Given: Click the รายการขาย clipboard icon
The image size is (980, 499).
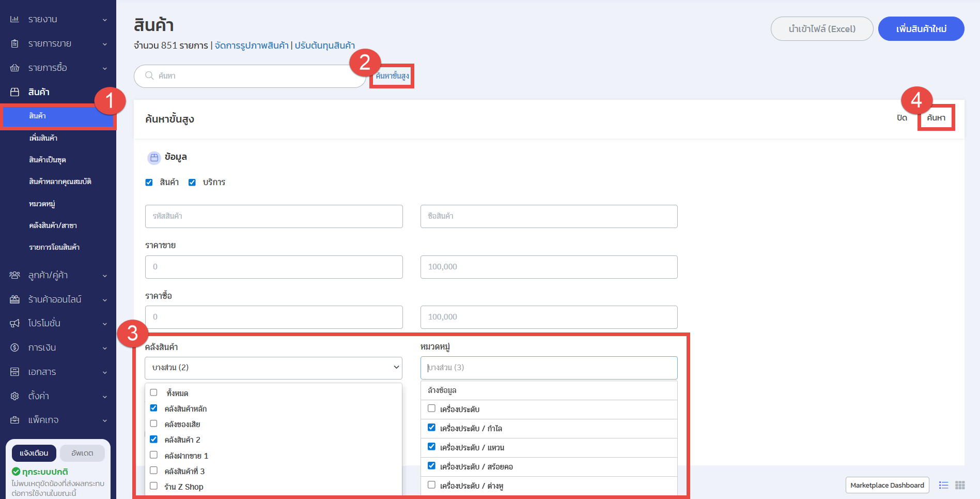Looking at the screenshot, I should click(14, 43).
